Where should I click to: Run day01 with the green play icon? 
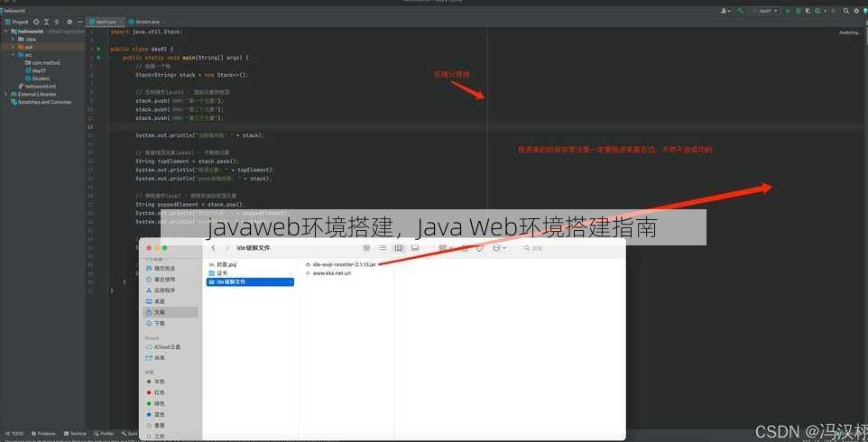(788, 11)
